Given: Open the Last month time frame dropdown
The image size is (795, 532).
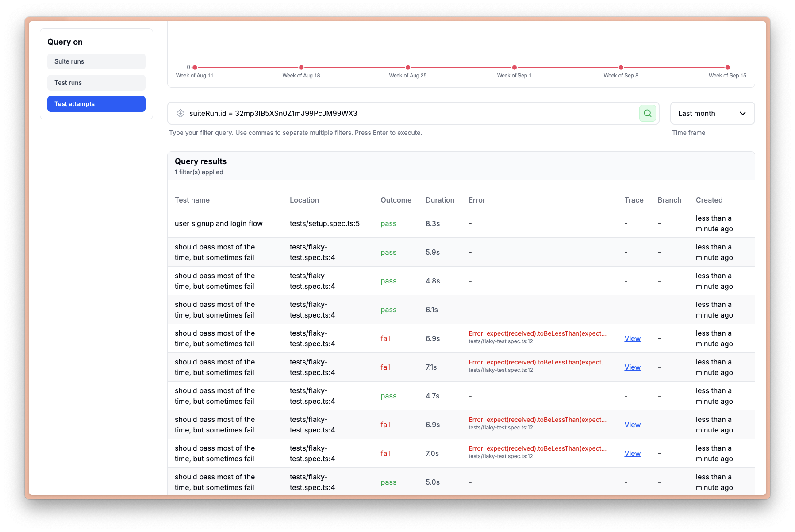Looking at the screenshot, I should point(712,113).
